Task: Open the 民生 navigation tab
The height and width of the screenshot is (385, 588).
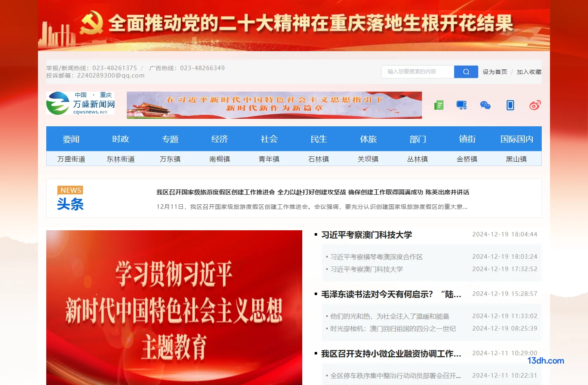Action: pyautogui.click(x=319, y=139)
